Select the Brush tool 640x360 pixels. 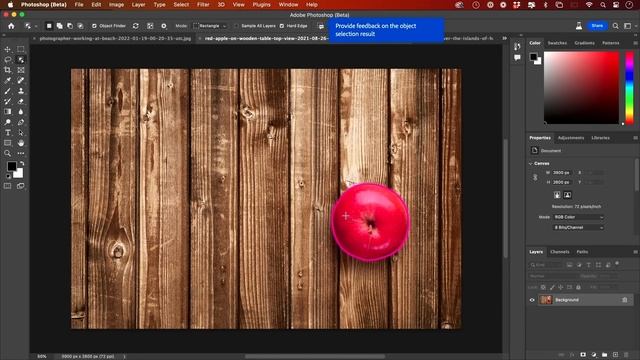[x=7, y=91]
